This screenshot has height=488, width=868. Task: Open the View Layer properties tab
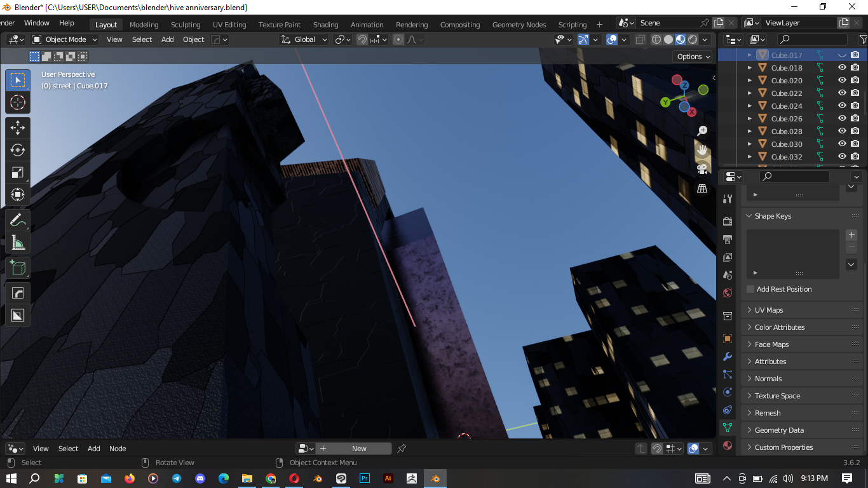pyautogui.click(x=728, y=257)
